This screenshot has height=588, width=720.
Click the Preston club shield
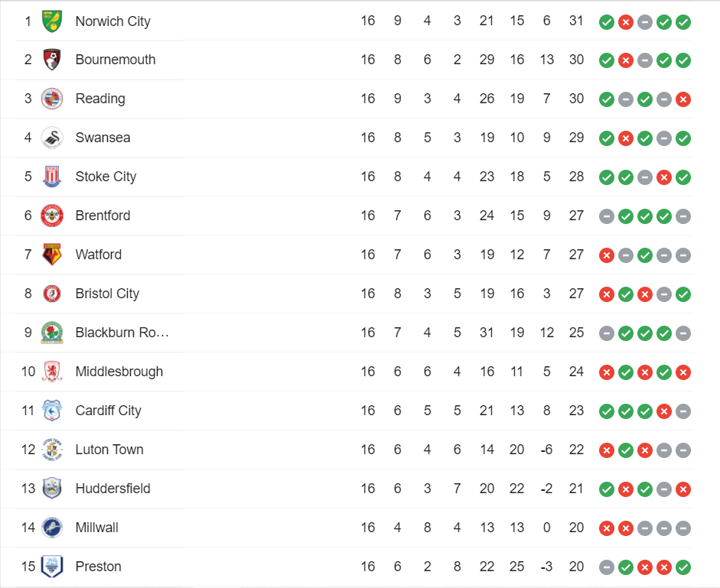tap(52, 567)
